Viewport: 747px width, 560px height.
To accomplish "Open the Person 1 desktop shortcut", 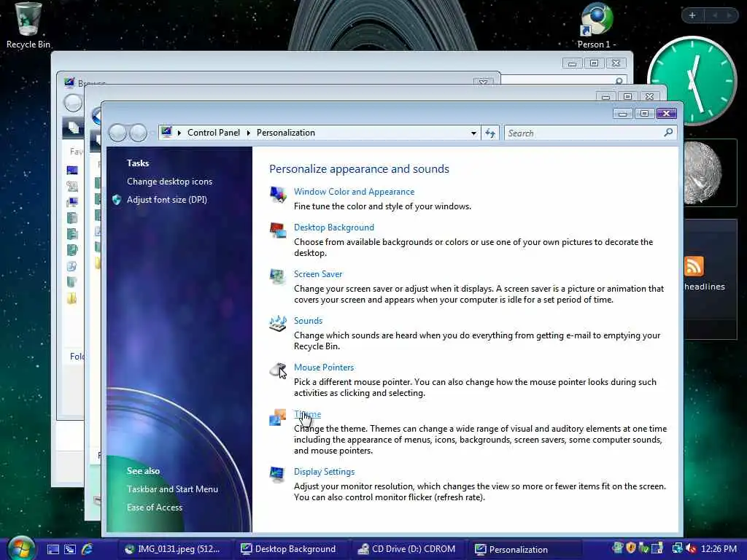I will (597, 26).
